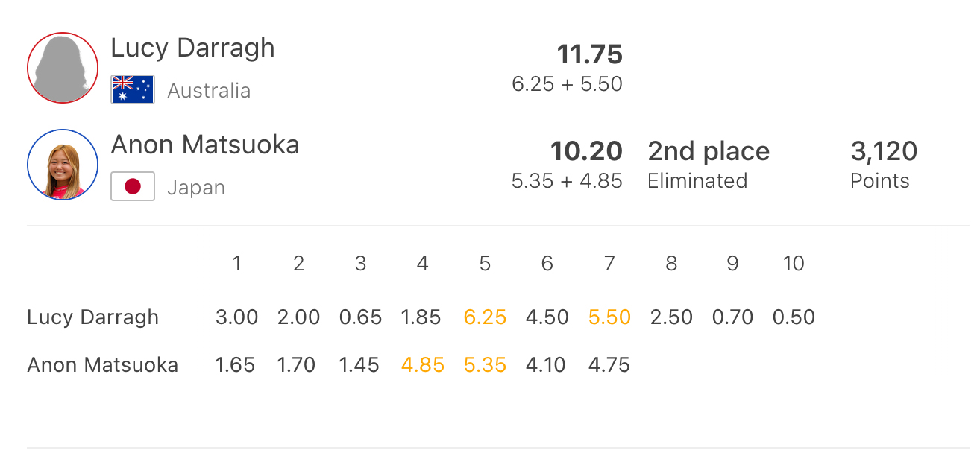The image size is (980, 450).
Task: Select Lucy Darragh's highlighted 6.25 wave score
Action: point(485,317)
